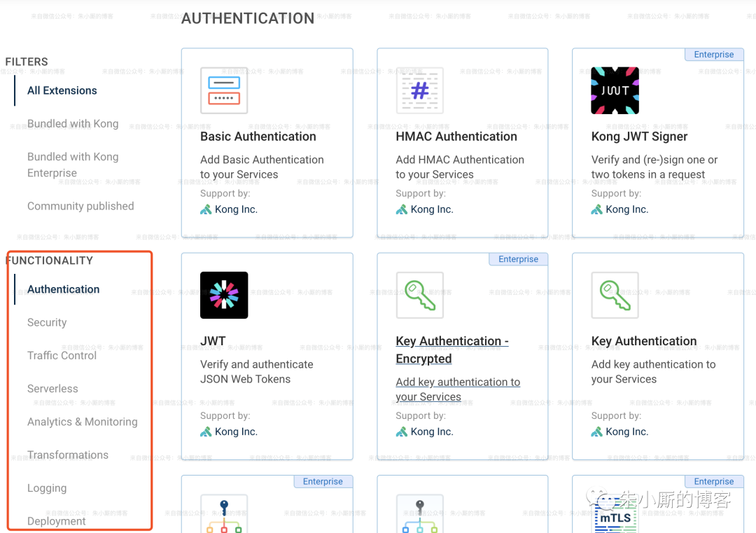Screen dimensions: 756x533
Task: Click Enterprise badge on Key Authentication - Encrypted
Action: 518,259
